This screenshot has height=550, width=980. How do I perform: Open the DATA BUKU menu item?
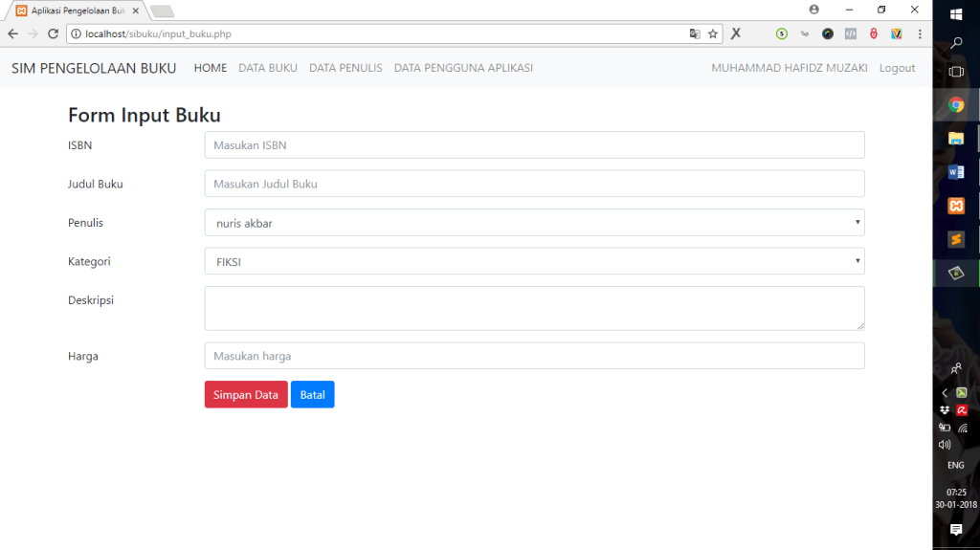[268, 68]
